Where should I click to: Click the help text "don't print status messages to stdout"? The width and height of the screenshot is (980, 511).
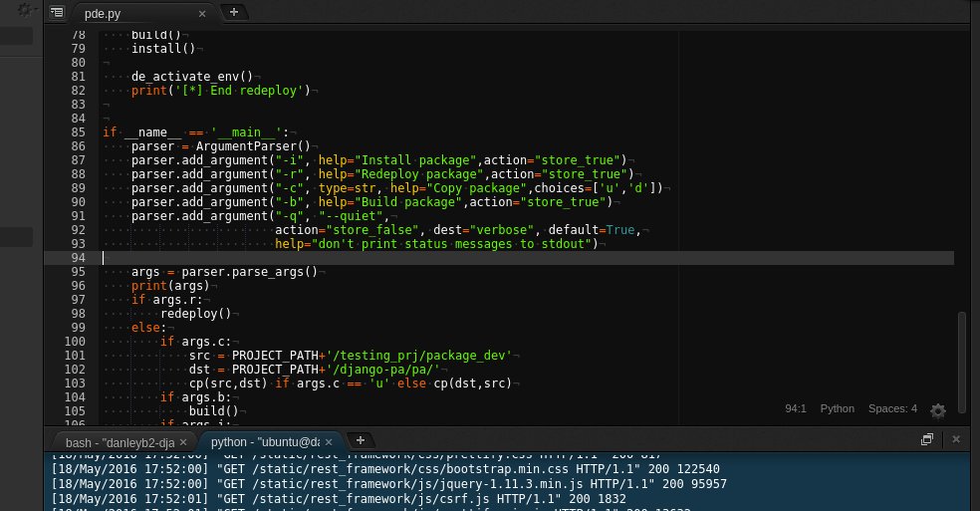(451, 244)
